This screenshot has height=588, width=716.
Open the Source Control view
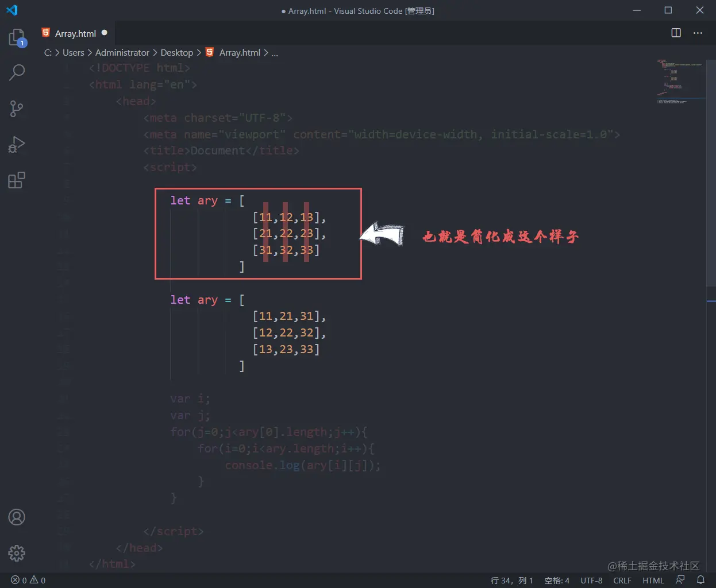17,109
